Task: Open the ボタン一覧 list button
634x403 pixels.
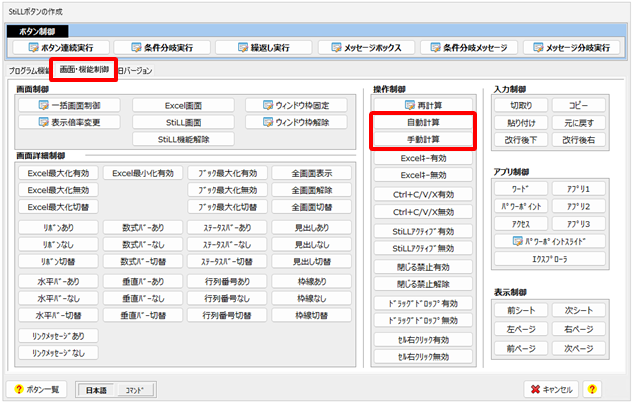Action: tap(38, 388)
